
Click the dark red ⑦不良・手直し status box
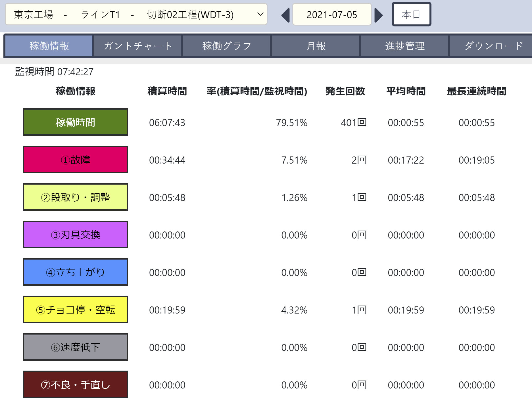(x=75, y=385)
